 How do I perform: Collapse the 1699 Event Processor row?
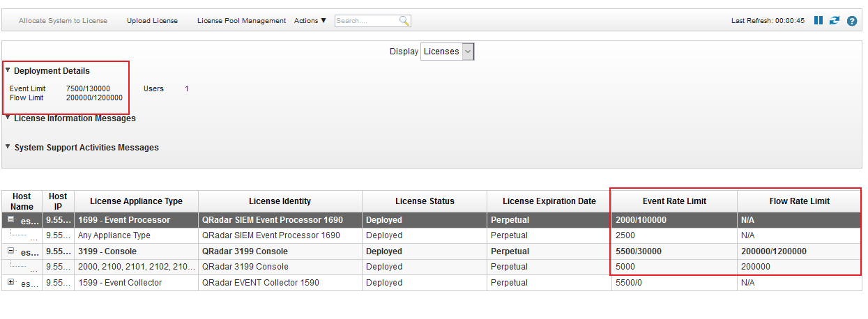[10, 219]
